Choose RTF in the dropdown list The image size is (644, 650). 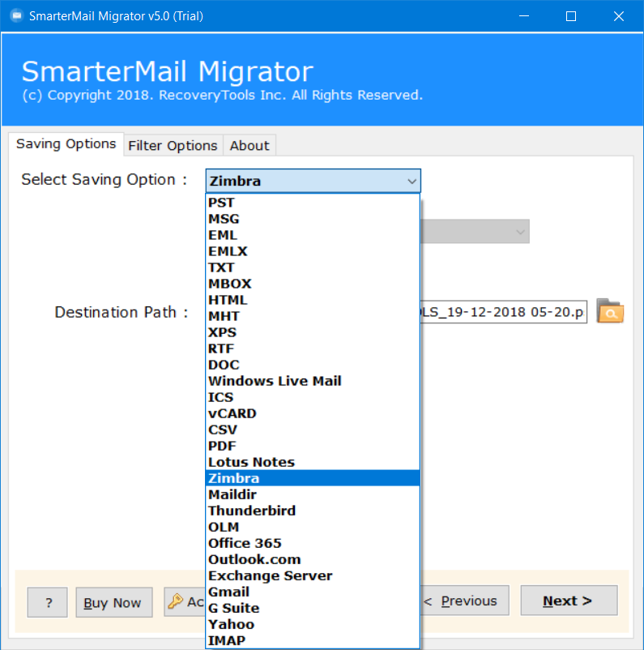[313, 349]
